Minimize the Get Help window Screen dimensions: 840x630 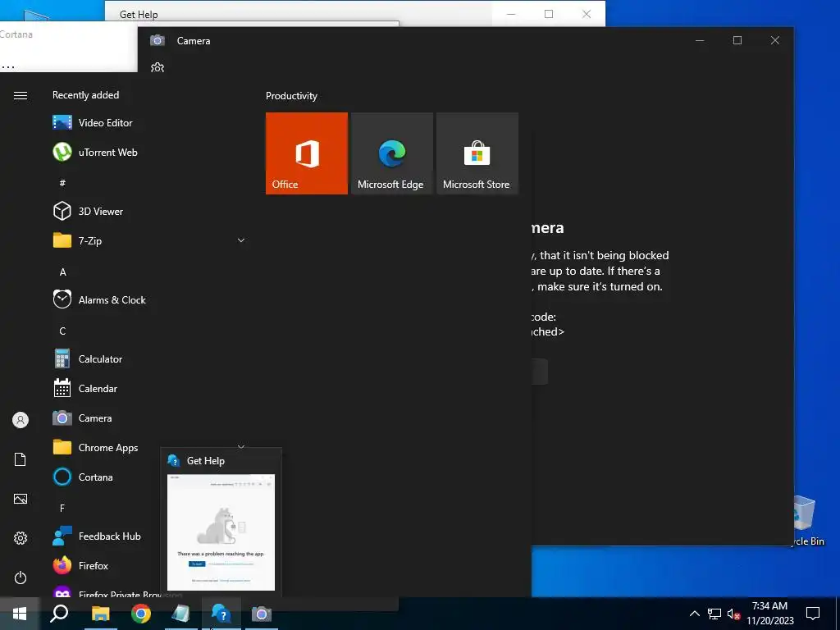[x=511, y=14]
